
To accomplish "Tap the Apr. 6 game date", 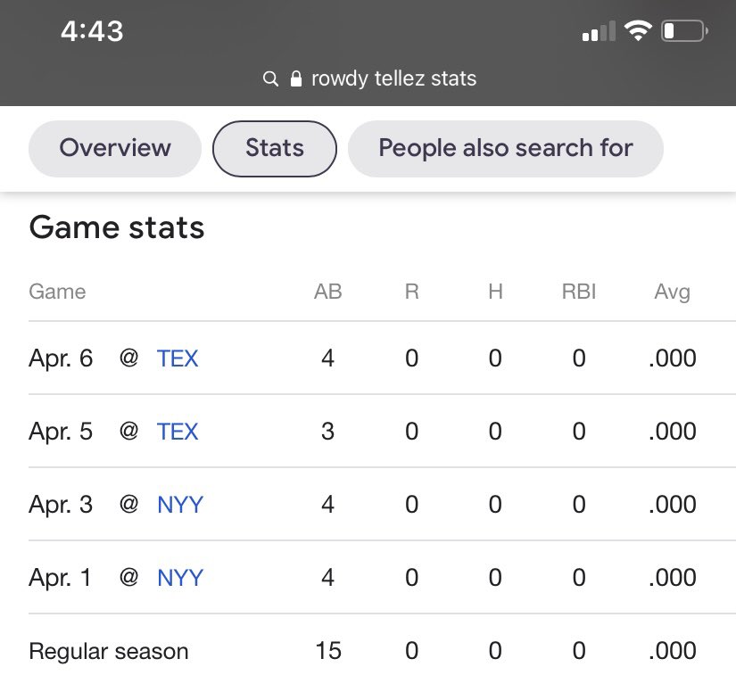I will tap(61, 358).
